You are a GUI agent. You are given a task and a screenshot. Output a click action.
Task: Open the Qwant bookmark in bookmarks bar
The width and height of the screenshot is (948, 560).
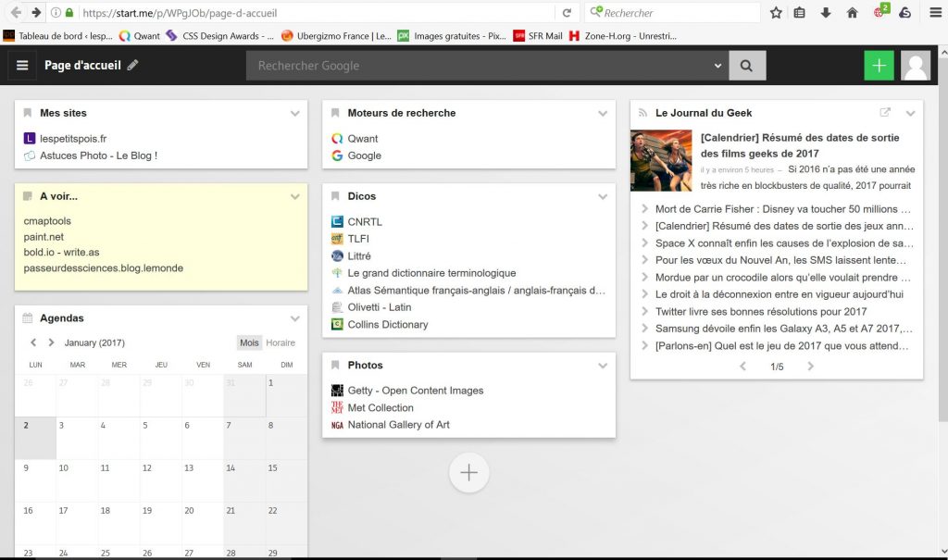point(140,36)
